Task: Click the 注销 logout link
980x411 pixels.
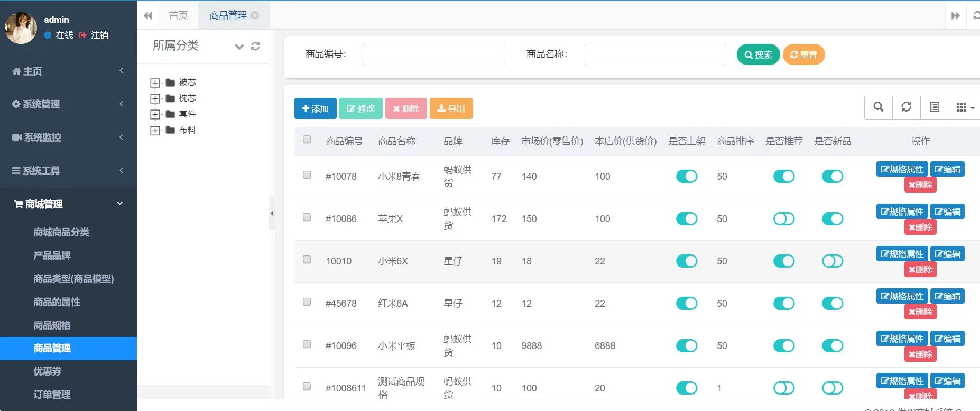Action: 94,35
